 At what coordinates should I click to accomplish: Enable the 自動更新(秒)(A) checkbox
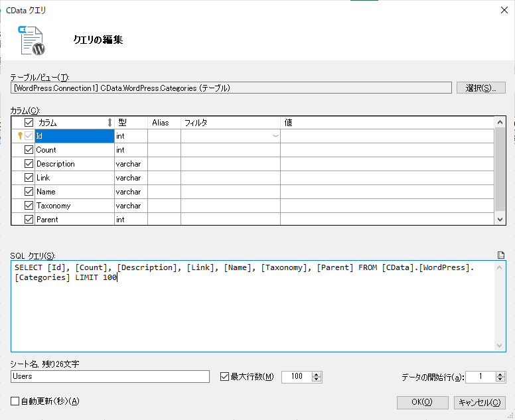click(15, 401)
